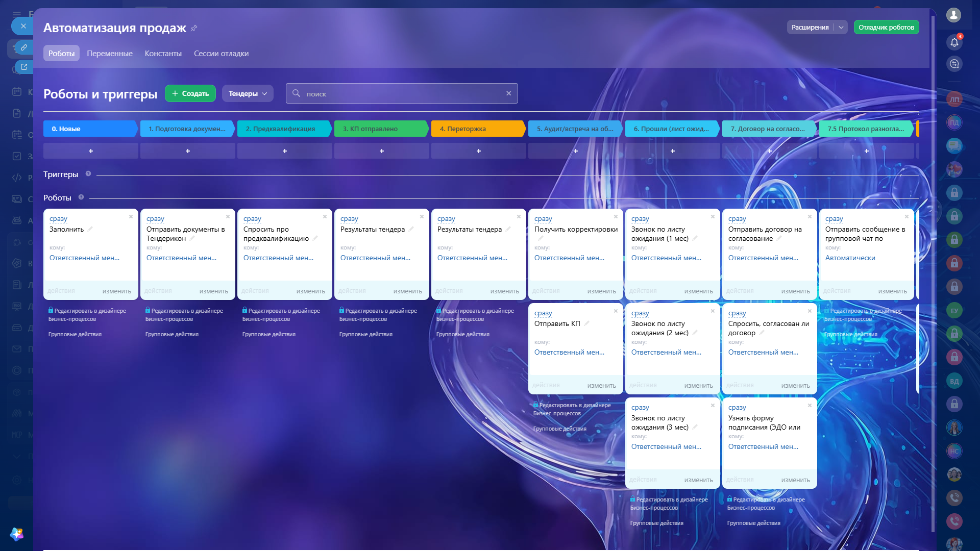Change recipient on Отправить сообщение в групповой чат robot
This screenshot has height=551, width=980.
coord(850,258)
